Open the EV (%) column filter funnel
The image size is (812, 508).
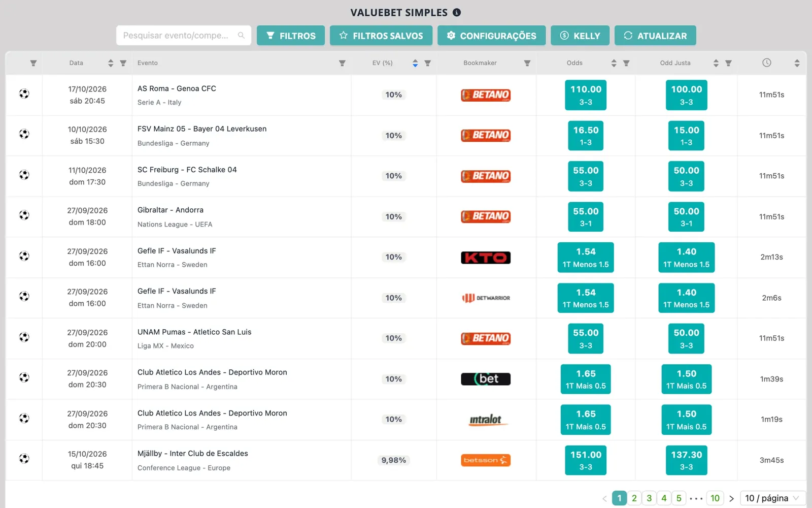click(x=427, y=63)
